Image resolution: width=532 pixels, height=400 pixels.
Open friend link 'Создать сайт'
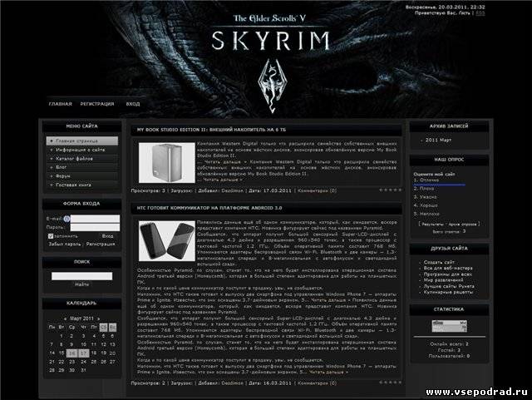coord(439,262)
